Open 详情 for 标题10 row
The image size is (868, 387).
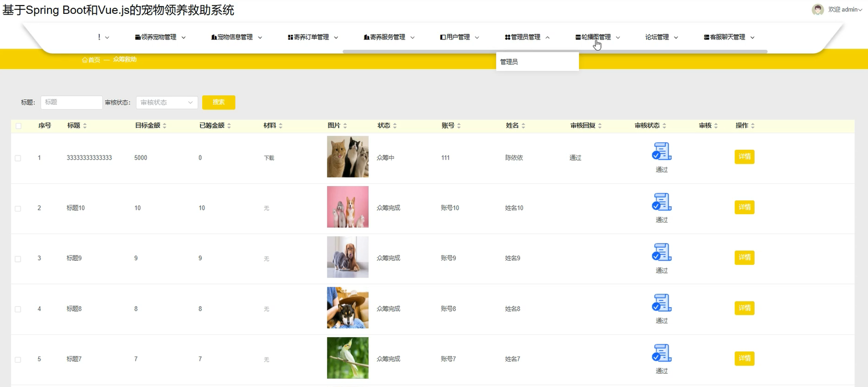744,207
